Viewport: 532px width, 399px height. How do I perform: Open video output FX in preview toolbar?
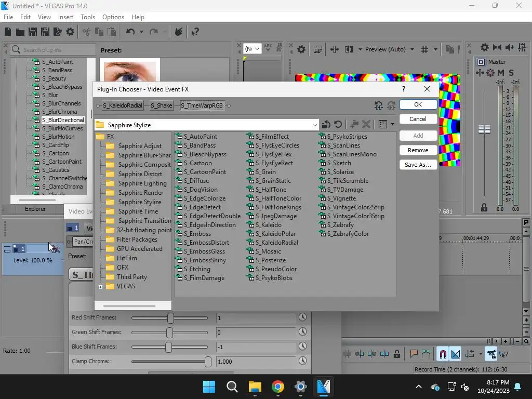334,49
